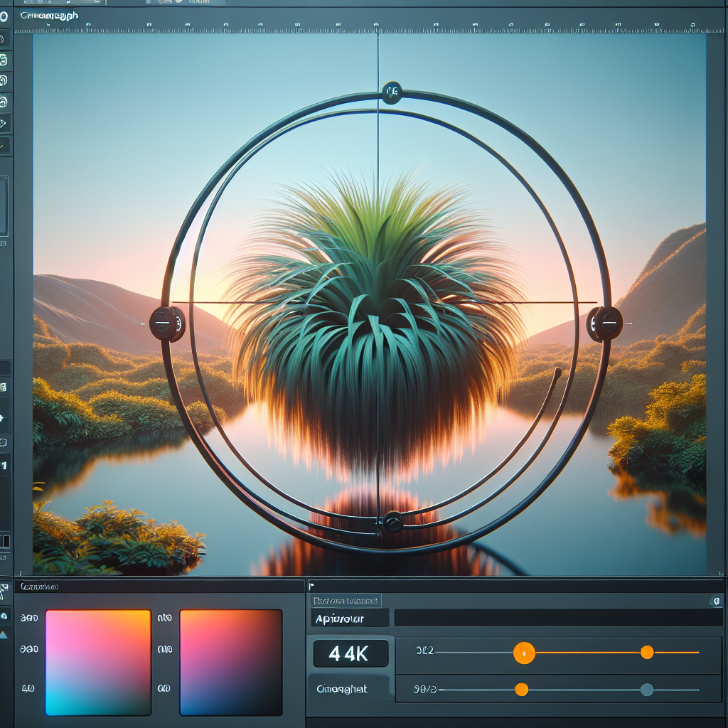Image resolution: width=728 pixels, height=728 pixels.
Task: Click the top circular handle on the ring
Action: coord(392,93)
